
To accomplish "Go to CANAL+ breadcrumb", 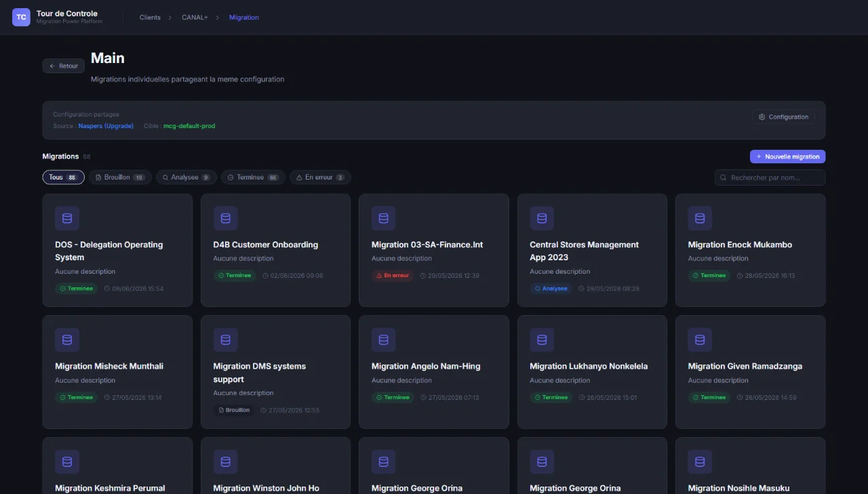I will (195, 18).
